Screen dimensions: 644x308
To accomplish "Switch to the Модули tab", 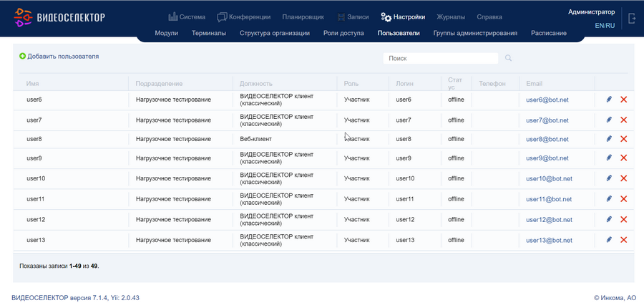I will tap(166, 34).
